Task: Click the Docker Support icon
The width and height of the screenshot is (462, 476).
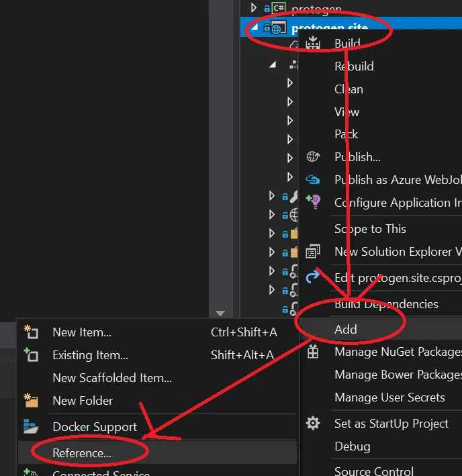Action: click(31, 426)
